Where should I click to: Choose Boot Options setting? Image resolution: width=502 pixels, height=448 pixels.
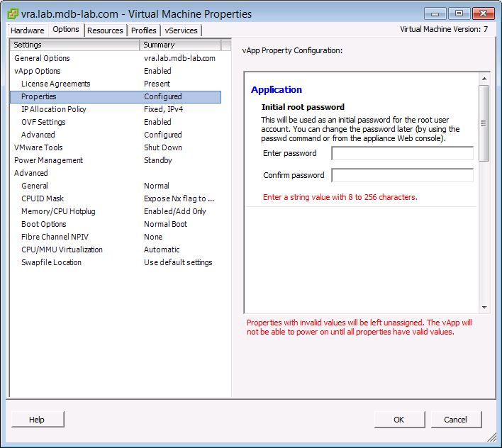(43, 224)
